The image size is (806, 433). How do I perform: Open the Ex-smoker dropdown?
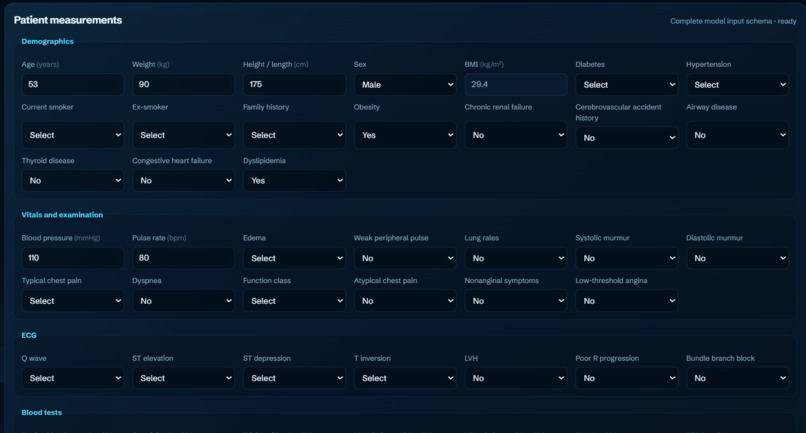coord(183,135)
